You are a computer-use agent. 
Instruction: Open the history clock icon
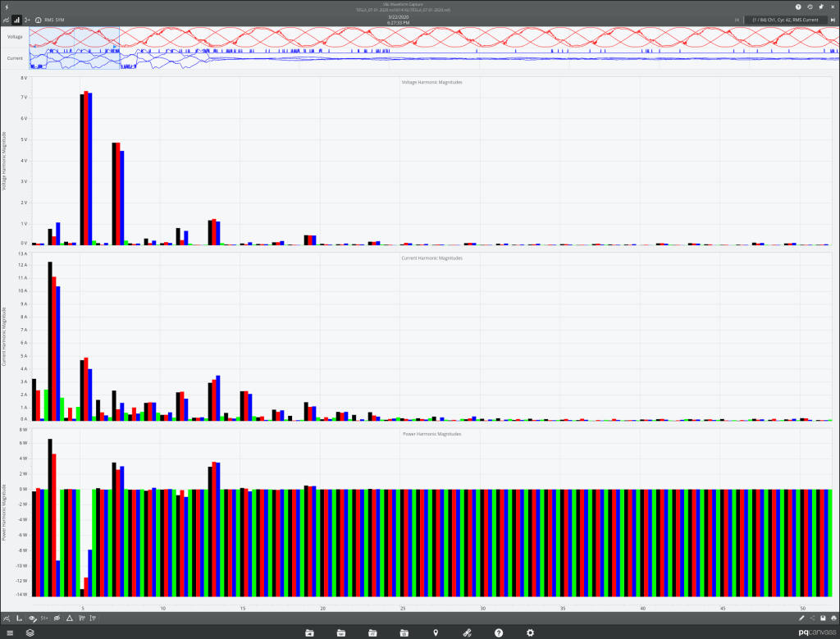pos(810,7)
